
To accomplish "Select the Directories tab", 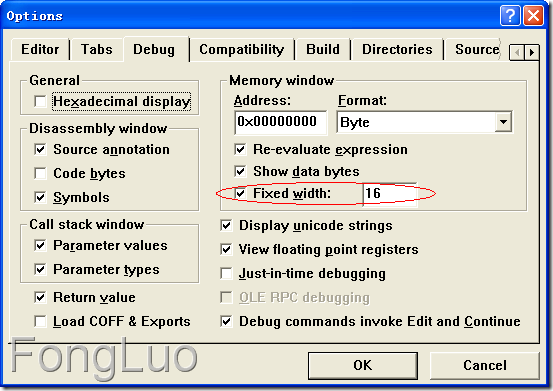I will (x=397, y=49).
